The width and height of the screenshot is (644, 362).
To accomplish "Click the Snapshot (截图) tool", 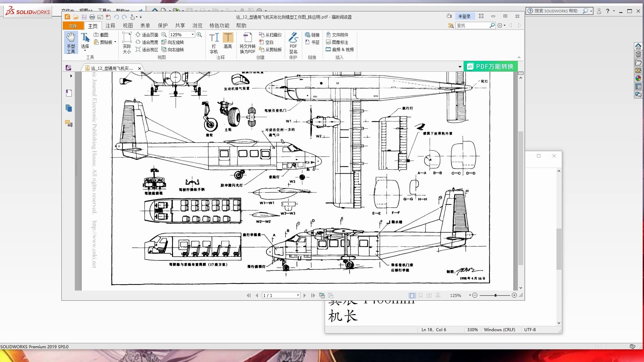I will (101, 35).
